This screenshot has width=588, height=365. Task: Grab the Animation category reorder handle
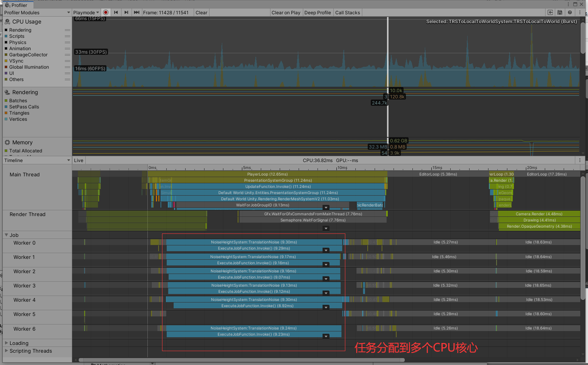point(68,49)
